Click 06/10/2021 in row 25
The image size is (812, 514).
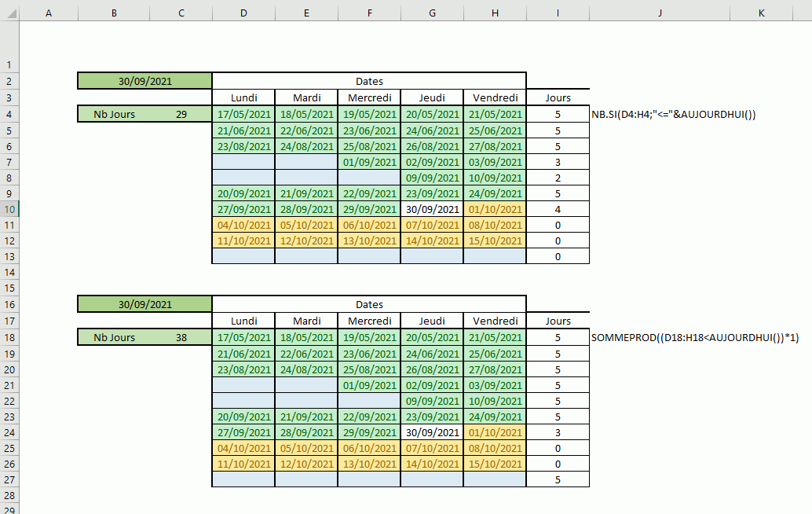coord(369,448)
